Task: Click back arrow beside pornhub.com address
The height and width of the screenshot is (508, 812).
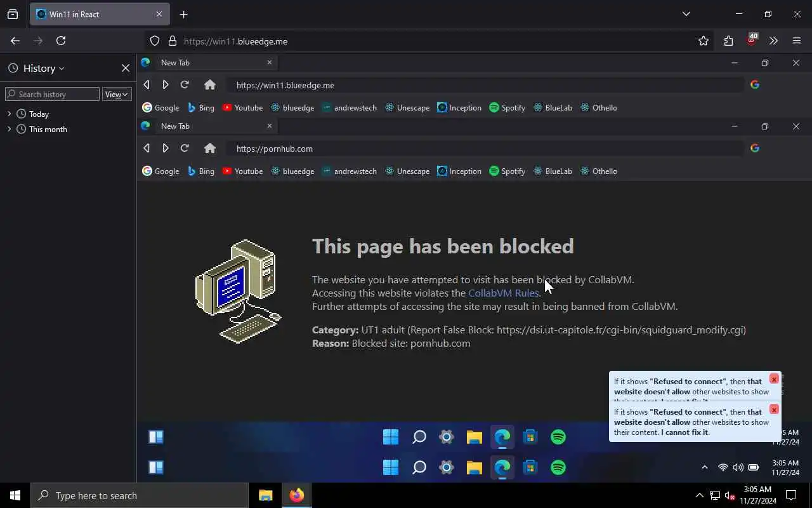Action: click(x=147, y=148)
